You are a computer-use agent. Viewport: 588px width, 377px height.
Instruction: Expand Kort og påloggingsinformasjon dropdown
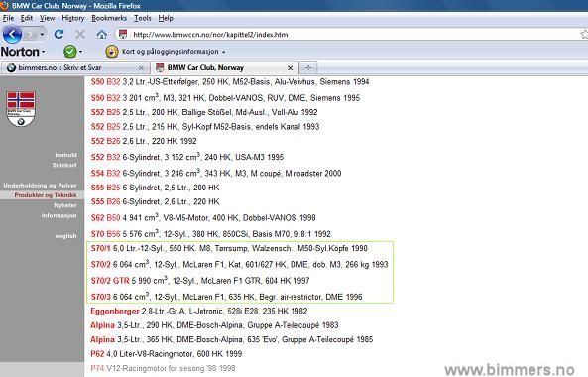click(x=224, y=52)
